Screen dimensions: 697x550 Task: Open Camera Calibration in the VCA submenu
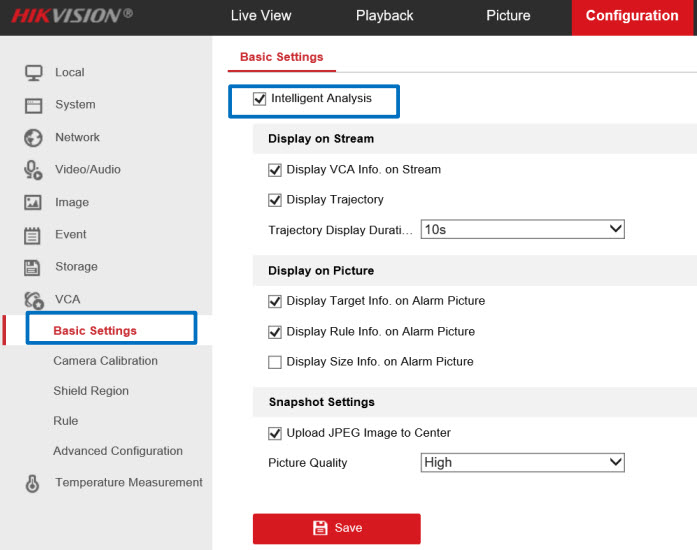[x=105, y=361]
